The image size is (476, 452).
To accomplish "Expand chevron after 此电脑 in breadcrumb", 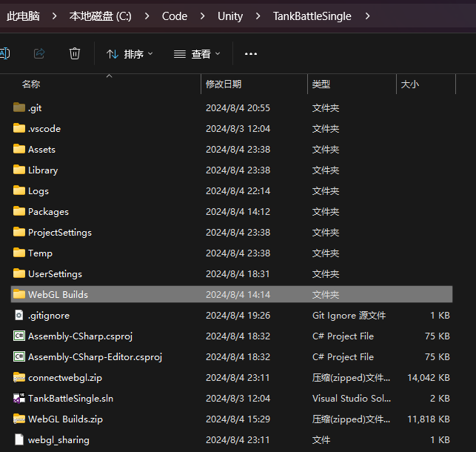I will pos(54,16).
